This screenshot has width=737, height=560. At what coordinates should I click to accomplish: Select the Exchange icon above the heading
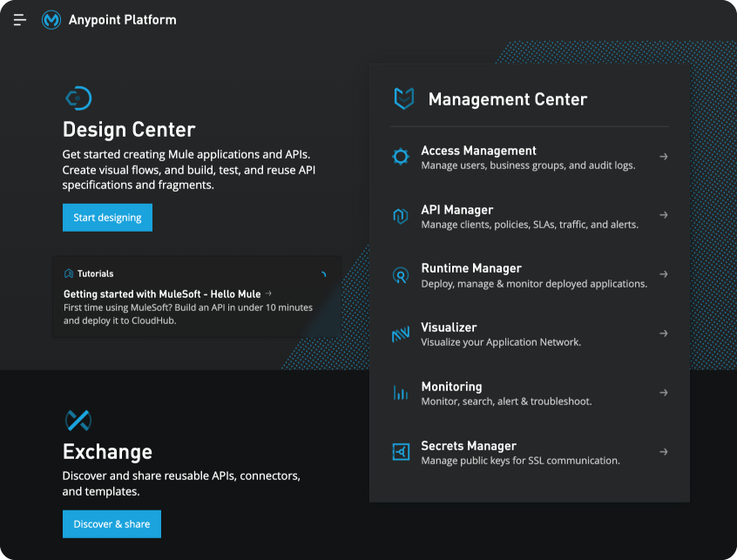77,421
